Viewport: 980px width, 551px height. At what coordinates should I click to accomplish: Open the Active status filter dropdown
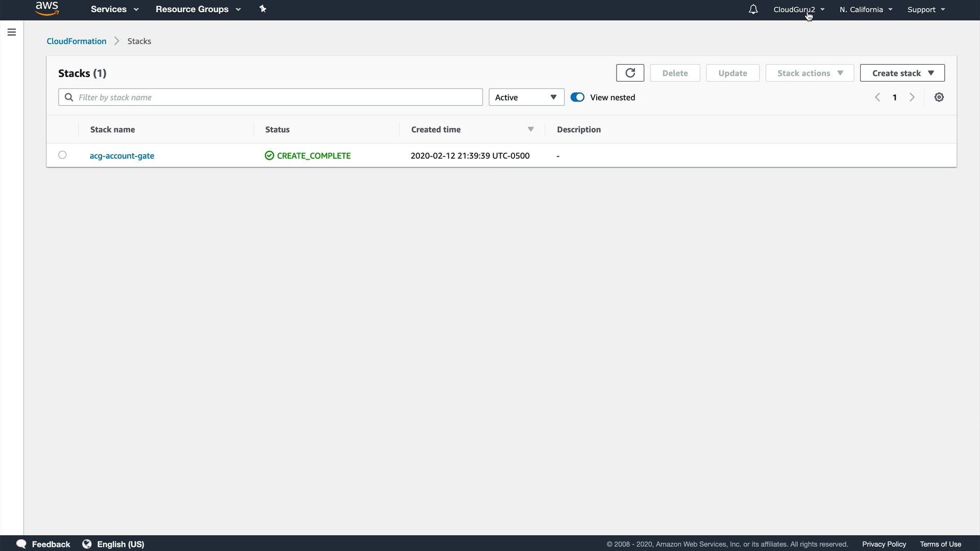click(526, 97)
